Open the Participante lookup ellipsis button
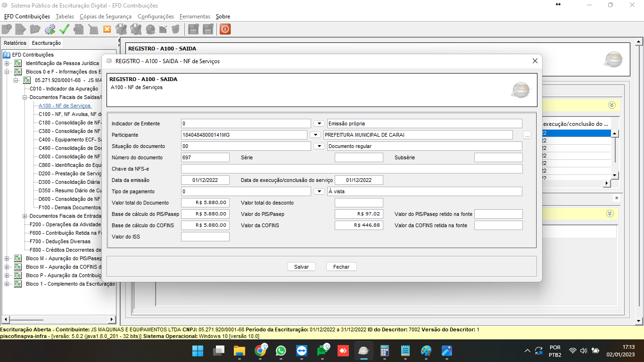 527,135
